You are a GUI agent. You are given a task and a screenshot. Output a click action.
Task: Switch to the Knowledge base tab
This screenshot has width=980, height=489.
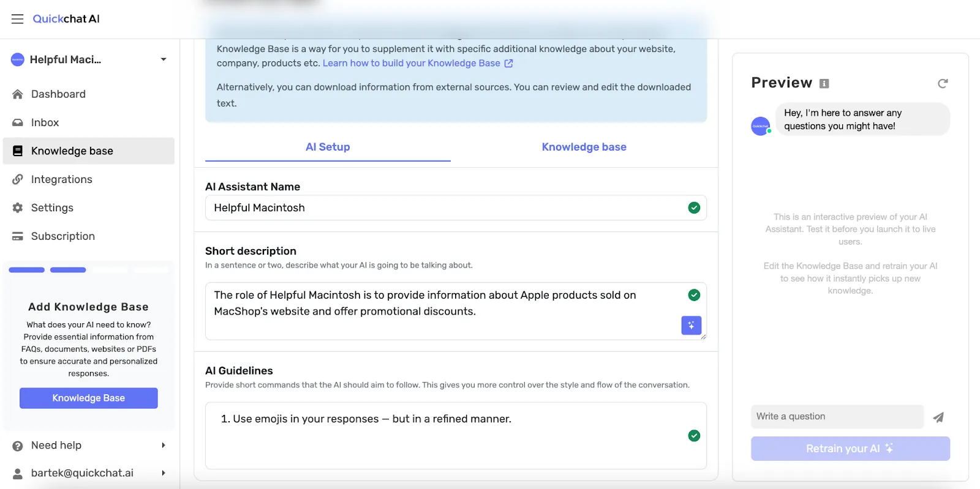click(584, 147)
